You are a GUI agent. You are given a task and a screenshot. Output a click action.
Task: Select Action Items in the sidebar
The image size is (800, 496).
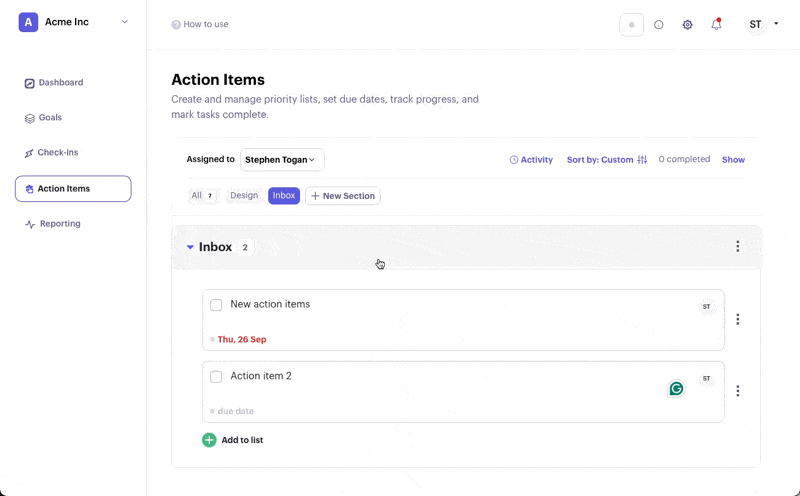click(73, 189)
